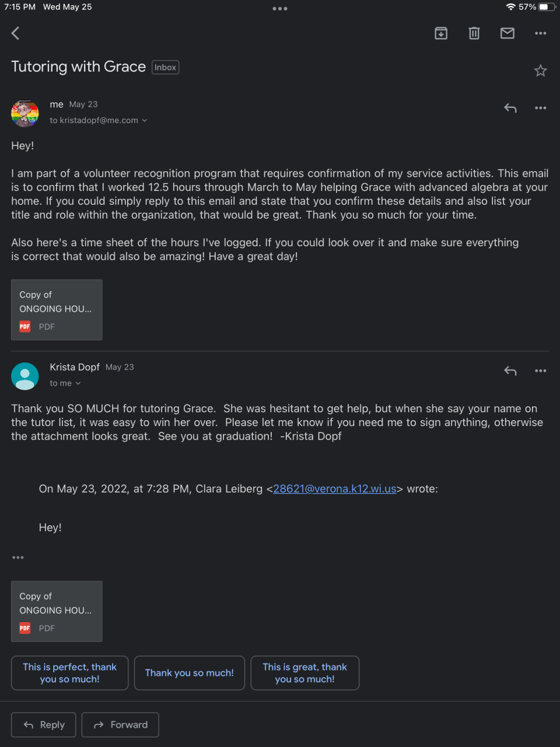This screenshot has height=747, width=560.
Task: Tap the Forward button
Action: (x=120, y=725)
